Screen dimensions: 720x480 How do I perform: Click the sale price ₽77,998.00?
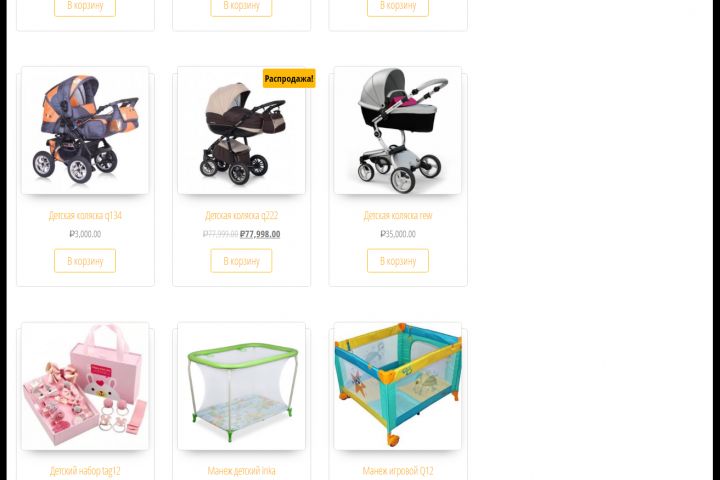260,234
